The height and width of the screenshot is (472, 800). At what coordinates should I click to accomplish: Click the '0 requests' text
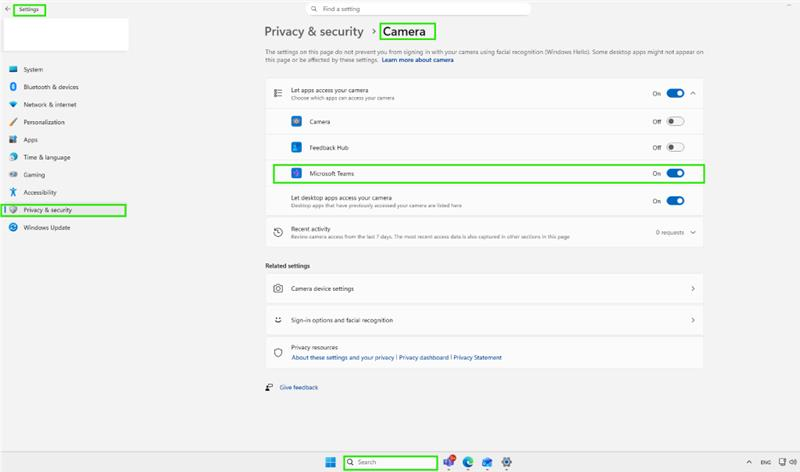point(670,232)
